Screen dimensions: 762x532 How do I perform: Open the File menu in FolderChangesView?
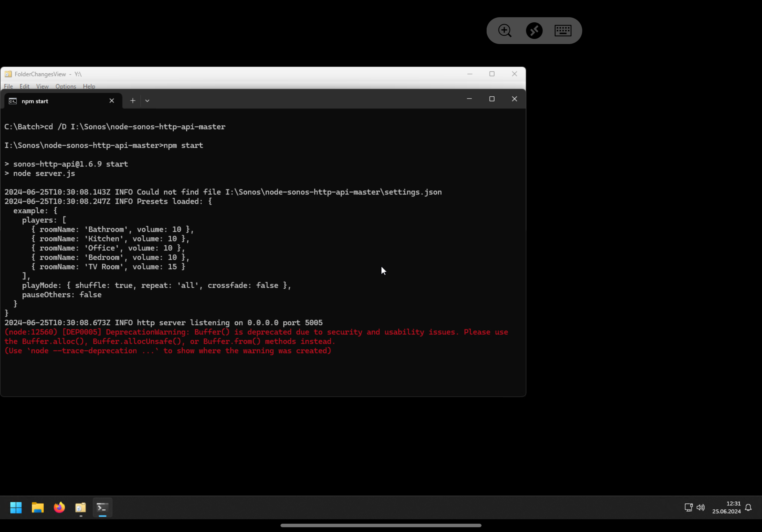8,86
